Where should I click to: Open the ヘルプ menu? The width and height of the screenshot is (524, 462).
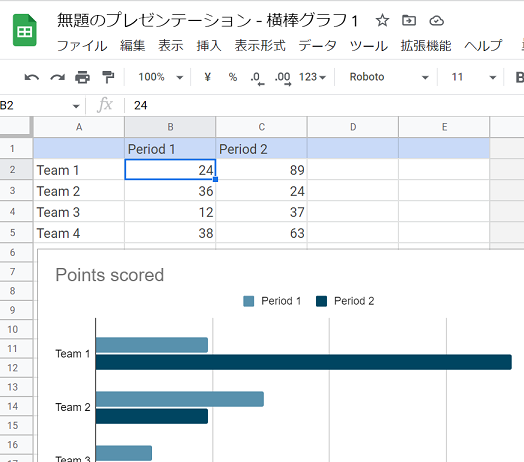point(483,46)
